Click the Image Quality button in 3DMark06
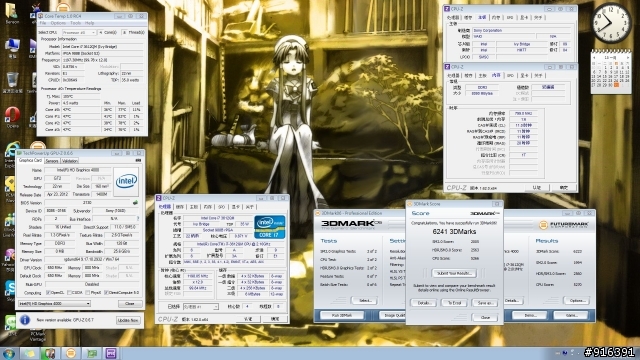 [x=392, y=315]
